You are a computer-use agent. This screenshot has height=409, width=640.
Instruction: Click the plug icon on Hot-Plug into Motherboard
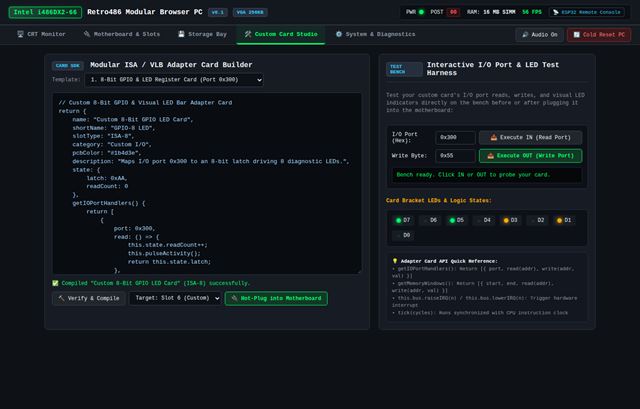point(234,298)
